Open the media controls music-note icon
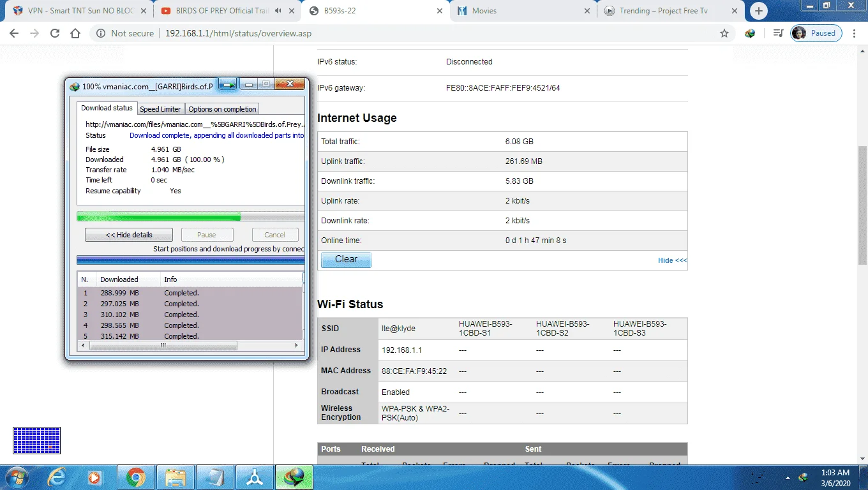The image size is (868, 490). (778, 33)
